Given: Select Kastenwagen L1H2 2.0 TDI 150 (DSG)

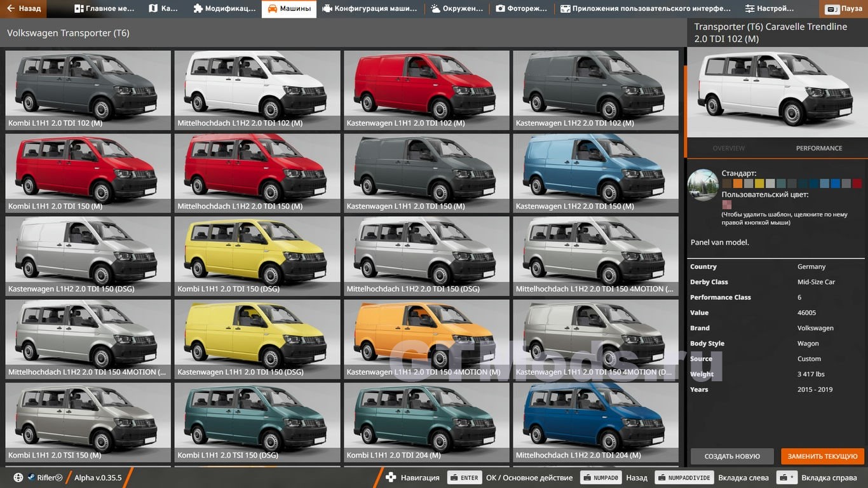Looking at the screenshot, I should pyautogui.click(x=88, y=256).
